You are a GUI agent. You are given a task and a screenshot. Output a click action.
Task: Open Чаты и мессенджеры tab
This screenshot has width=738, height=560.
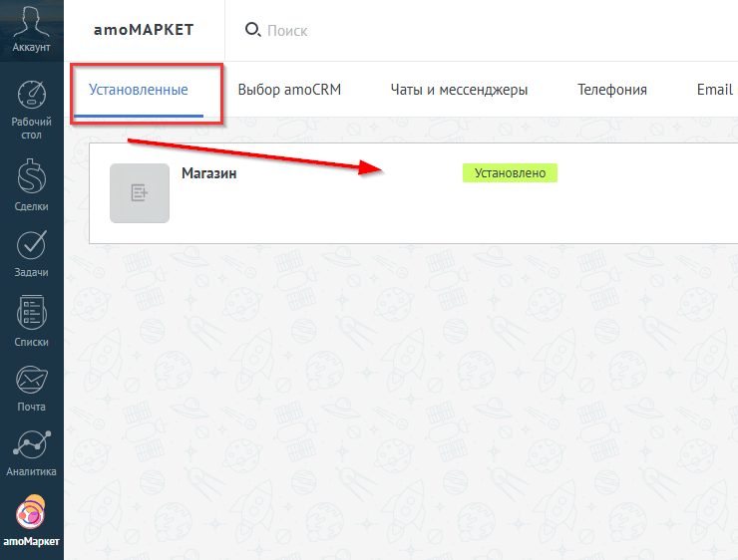tap(459, 90)
